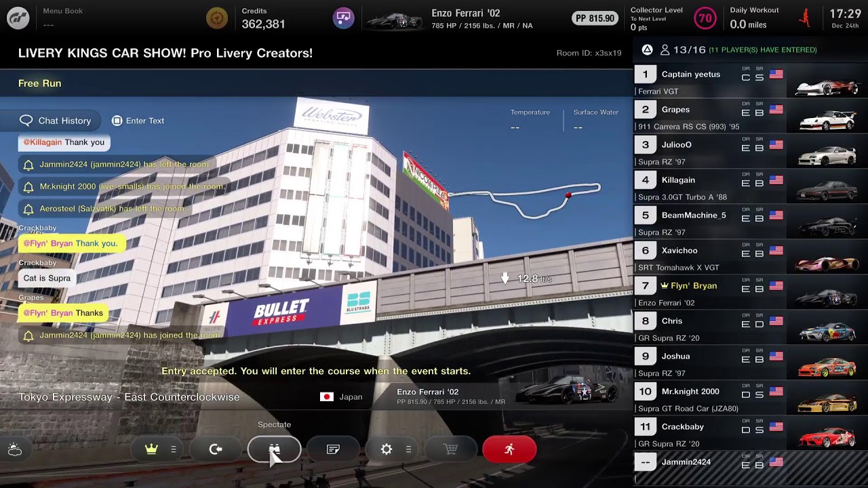This screenshot has width=868, height=488.
Task: Click the Temperature readout
Action: click(530, 120)
